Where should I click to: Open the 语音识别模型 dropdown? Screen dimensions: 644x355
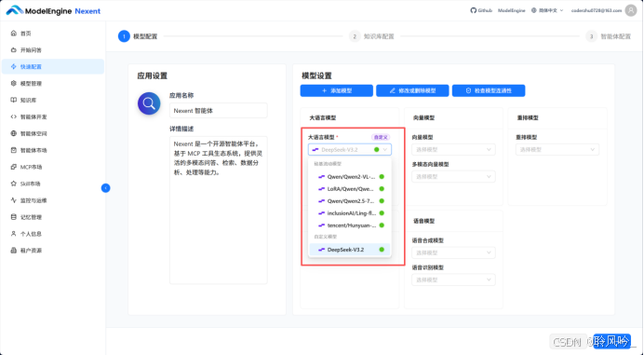453,280
